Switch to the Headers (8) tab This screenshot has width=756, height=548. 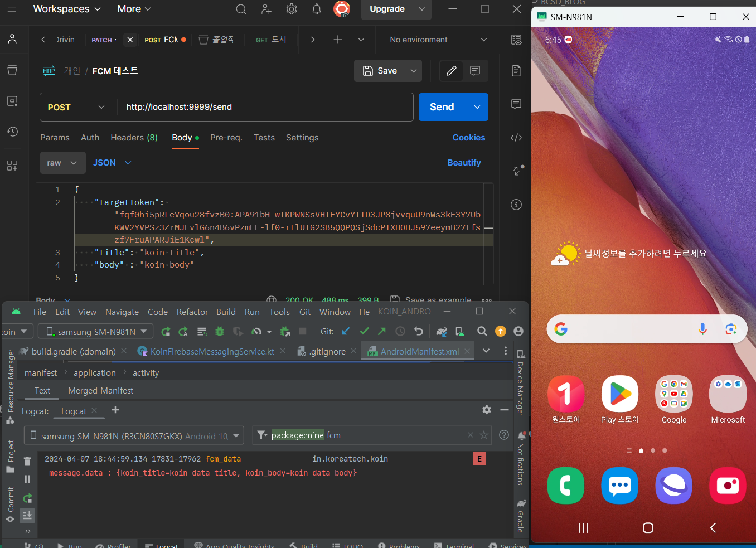tap(134, 138)
